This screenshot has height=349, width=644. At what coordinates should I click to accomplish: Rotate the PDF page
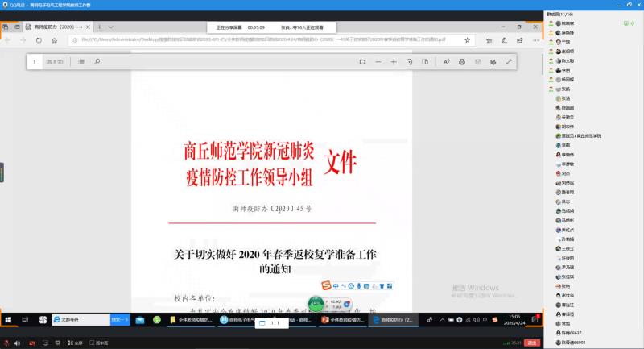[410, 61]
